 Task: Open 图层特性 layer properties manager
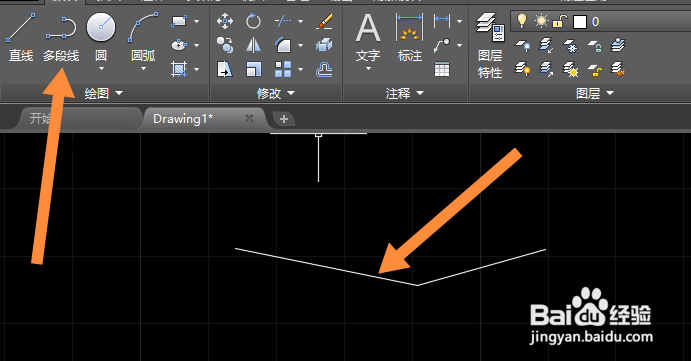(x=490, y=45)
